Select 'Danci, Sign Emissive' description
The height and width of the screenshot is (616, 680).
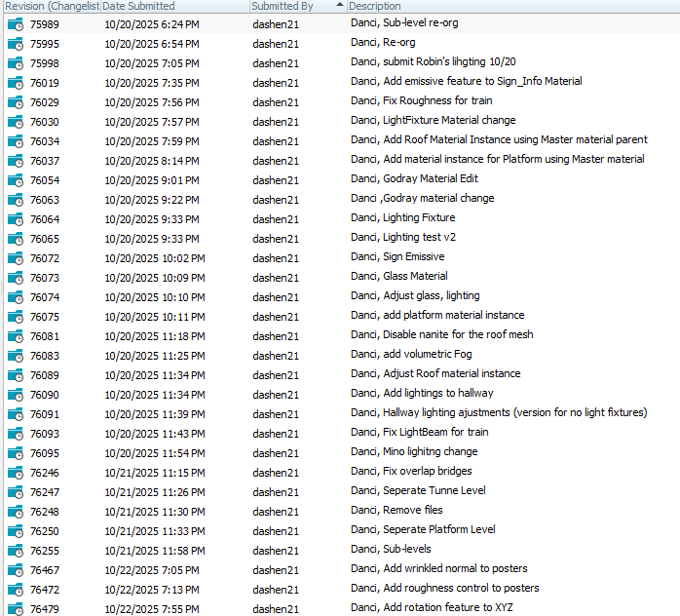click(397, 257)
